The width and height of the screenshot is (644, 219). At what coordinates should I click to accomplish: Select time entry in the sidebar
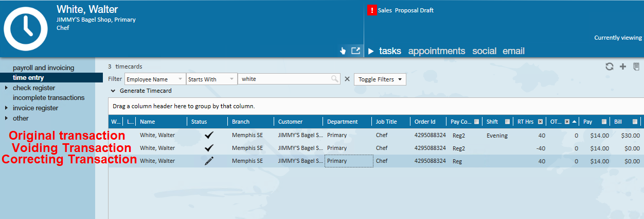[x=28, y=78]
